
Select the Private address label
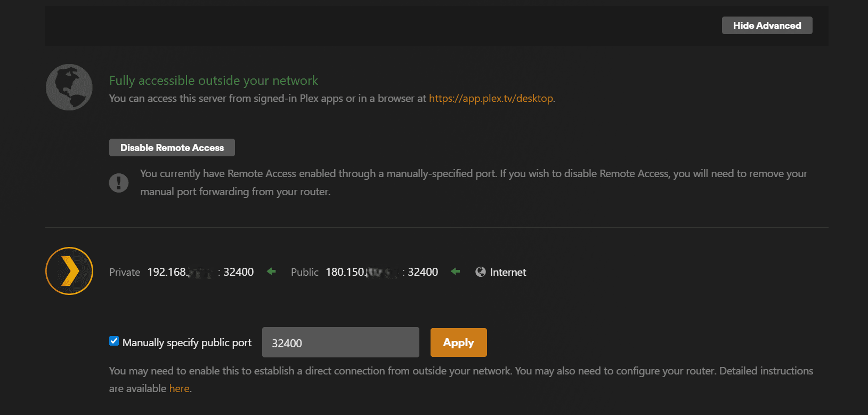click(x=125, y=272)
